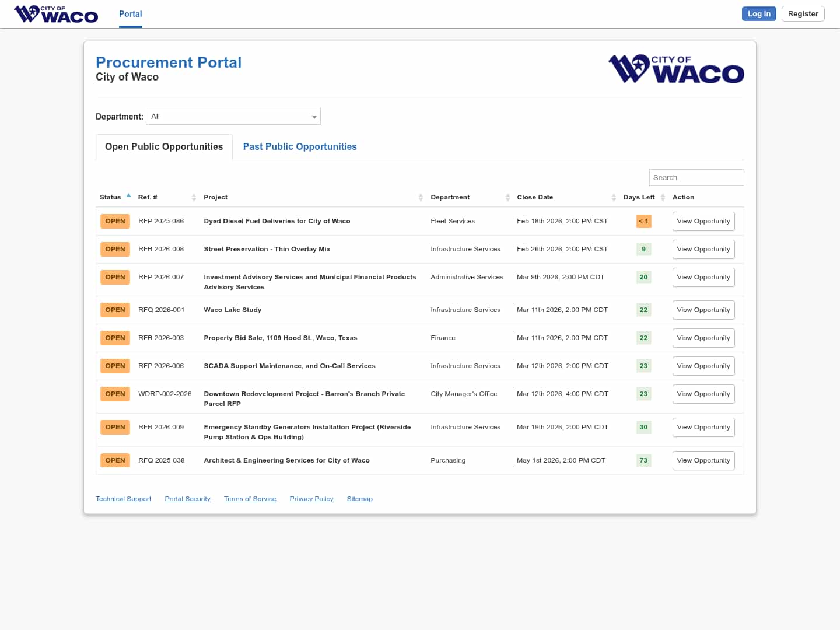This screenshot has width=840, height=630.
Task: Select the Open Public Opportunities tab
Action: (x=164, y=147)
